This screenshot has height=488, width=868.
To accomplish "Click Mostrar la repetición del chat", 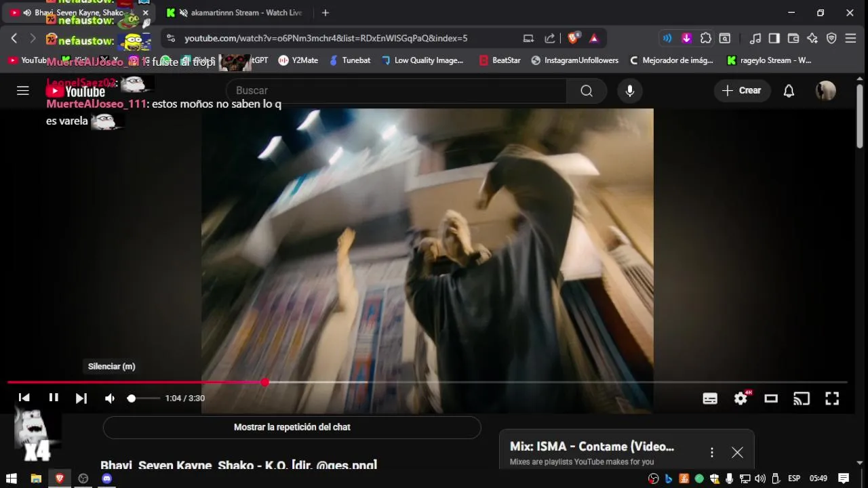I will pyautogui.click(x=292, y=428).
